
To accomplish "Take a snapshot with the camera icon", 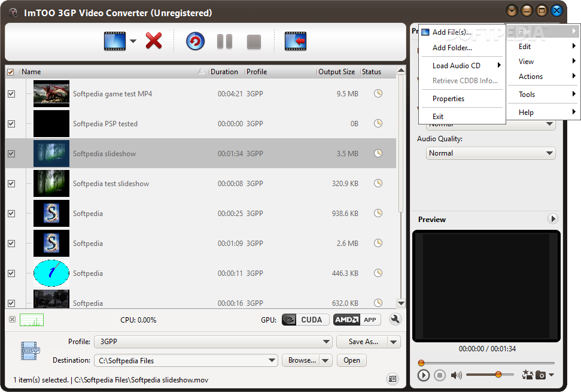I will (541, 375).
